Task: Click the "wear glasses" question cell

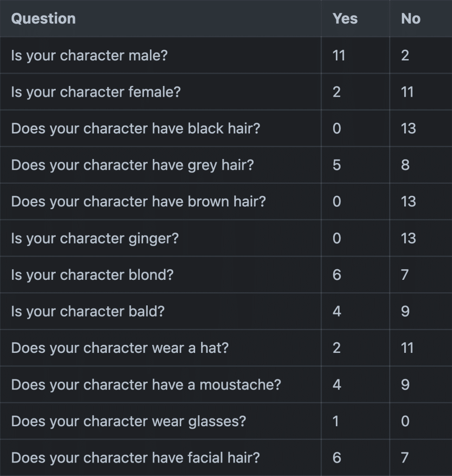Action: point(129,421)
